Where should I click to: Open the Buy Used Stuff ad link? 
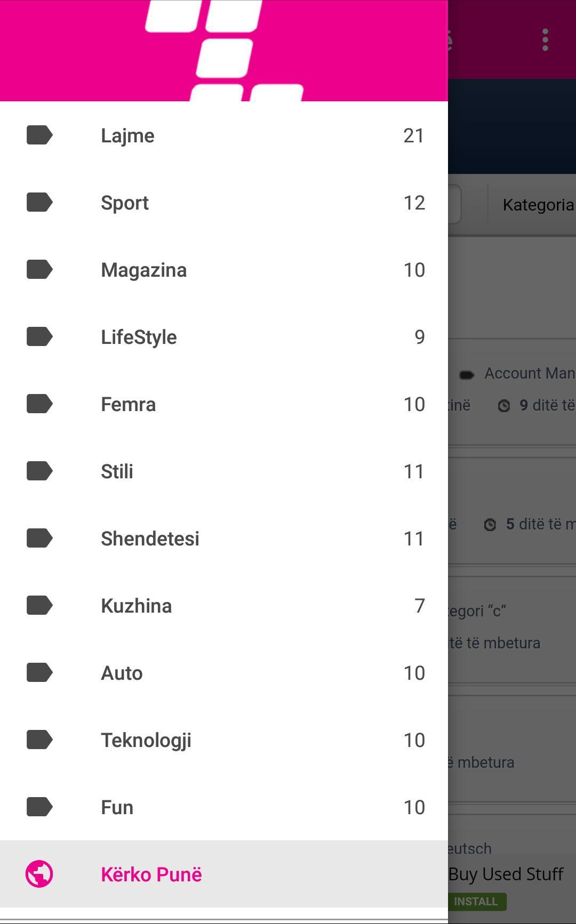click(506, 874)
